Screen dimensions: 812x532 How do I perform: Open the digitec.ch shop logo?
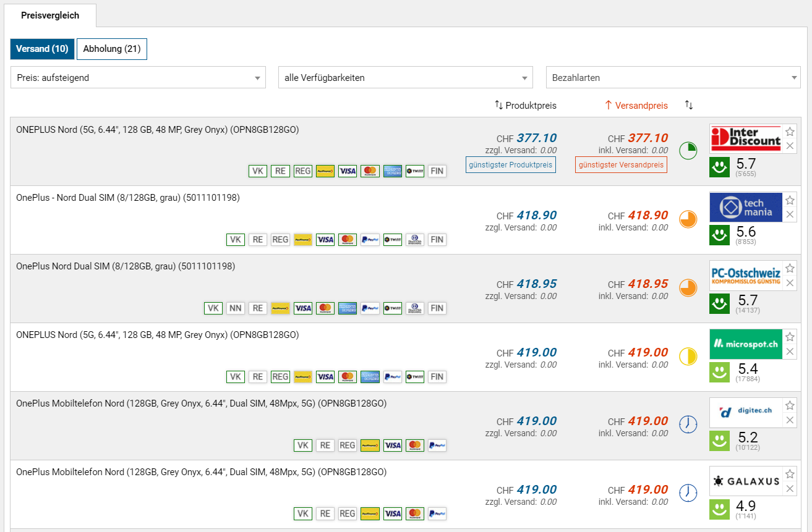[x=745, y=412]
